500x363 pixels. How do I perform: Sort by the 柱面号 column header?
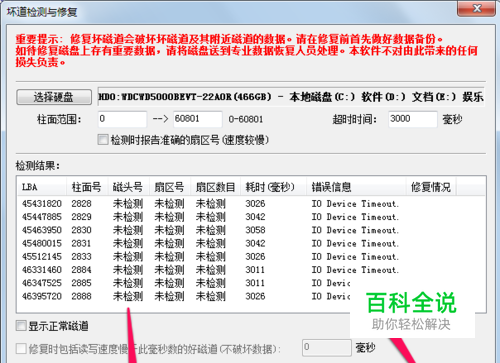click(87, 187)
